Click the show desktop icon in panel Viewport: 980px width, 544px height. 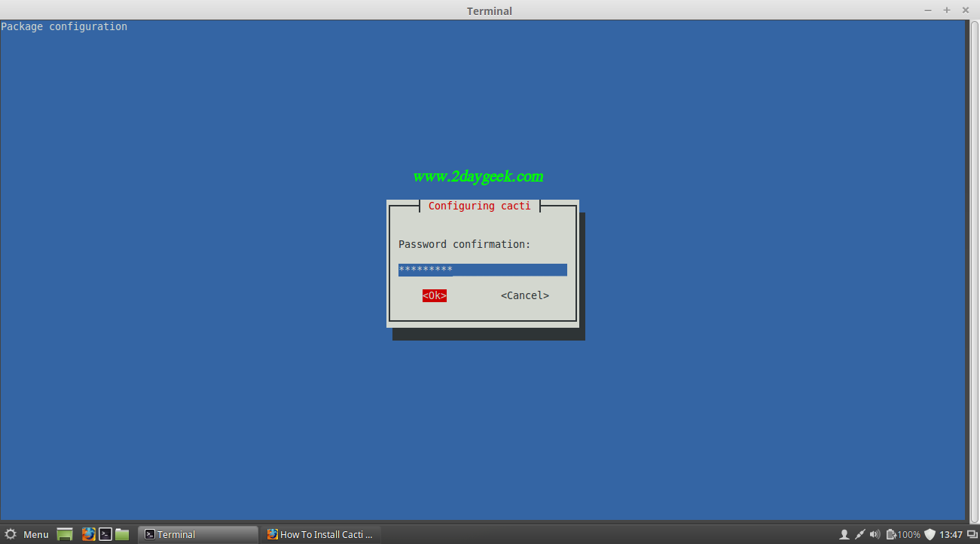click(65, 534)
